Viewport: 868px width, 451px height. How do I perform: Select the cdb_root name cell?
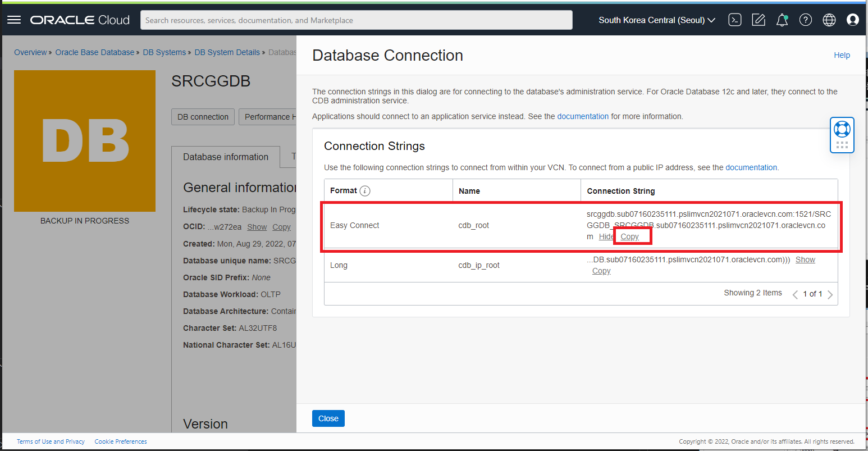[474, 225]
